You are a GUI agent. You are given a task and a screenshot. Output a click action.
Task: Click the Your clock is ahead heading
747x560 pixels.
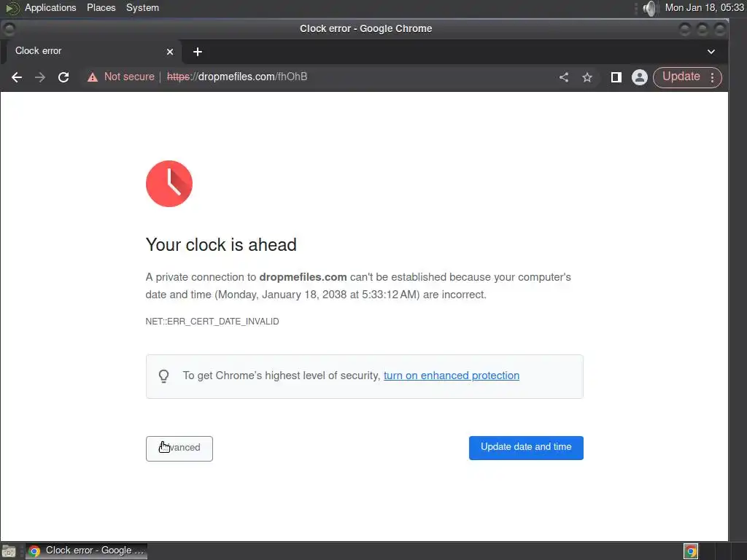pos(221,245)
